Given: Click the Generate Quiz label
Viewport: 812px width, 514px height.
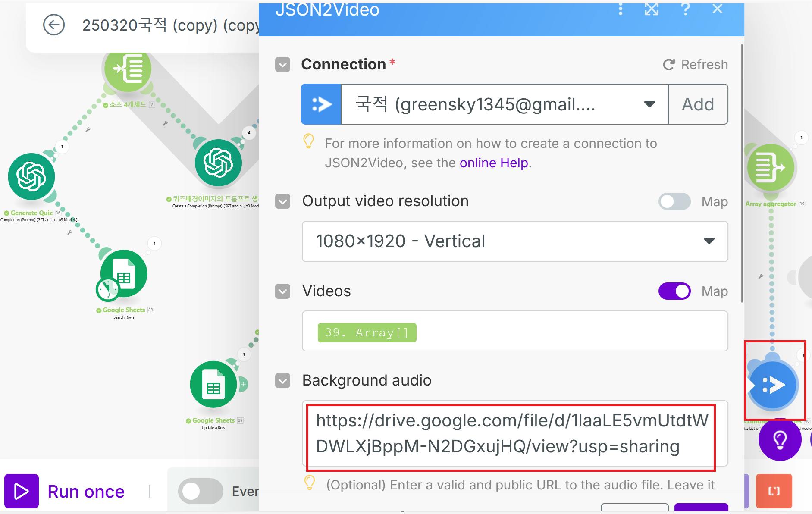Looking at the screenshot, I should tap(31, 213).
